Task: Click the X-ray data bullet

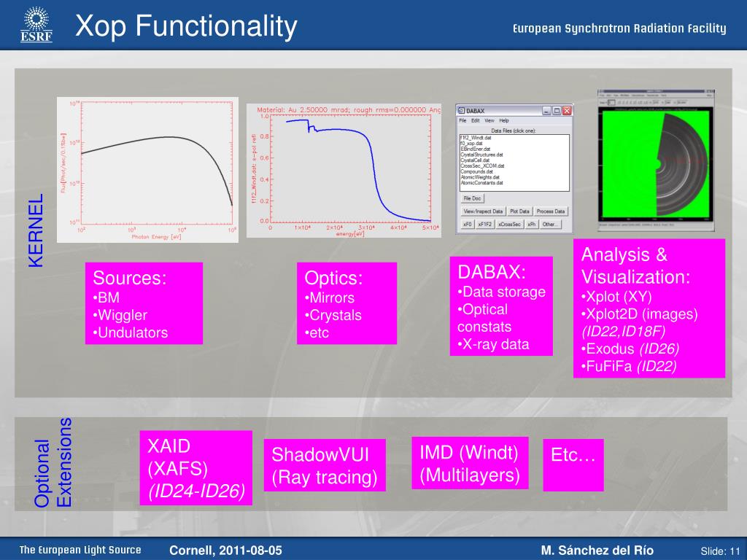Action: 494,344
